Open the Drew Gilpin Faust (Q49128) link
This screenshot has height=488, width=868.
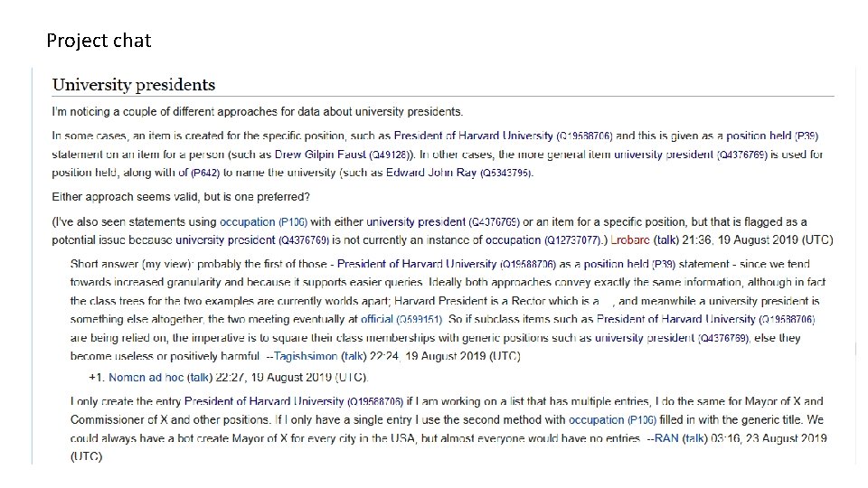tap(344, 155)
